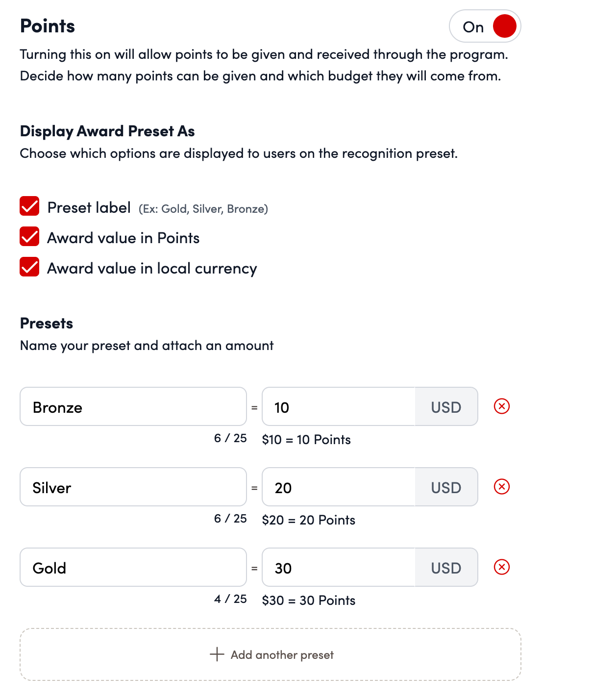Disable Award value in local currency
Screen dimensions: 592x700
(x=29, y=267)
